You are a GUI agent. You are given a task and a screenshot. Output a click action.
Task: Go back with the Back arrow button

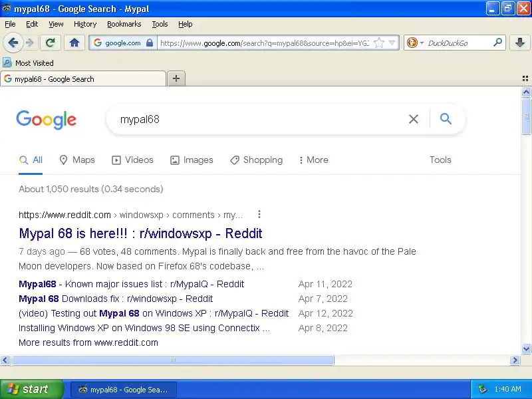click(x=13, y=43)
